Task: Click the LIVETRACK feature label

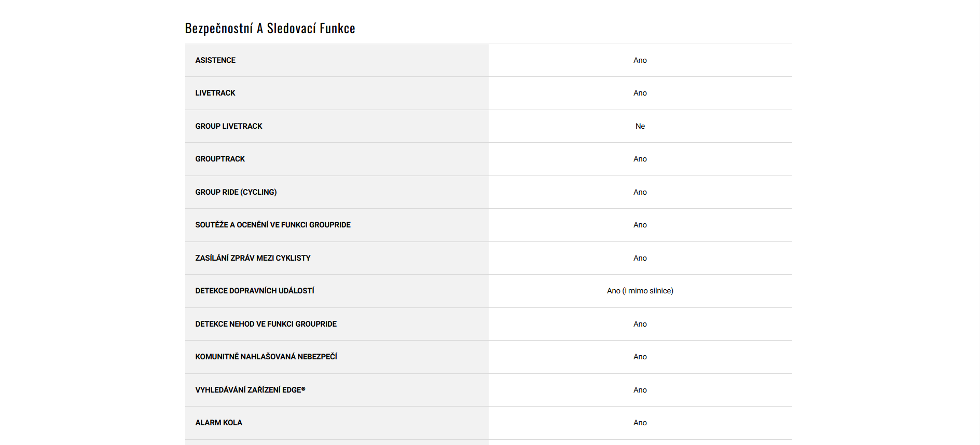Action: (215, 93)
